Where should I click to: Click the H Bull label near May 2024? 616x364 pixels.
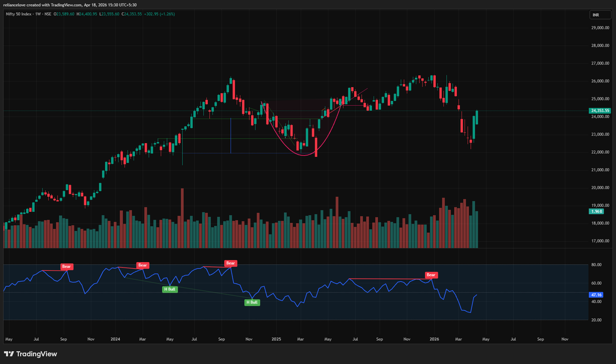pyautogui.click(x=170, y=289)
